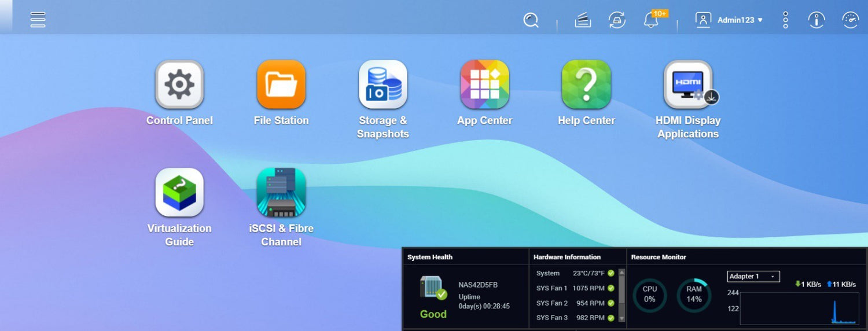Viewport: 868px width, 331px height.
Task: Open HDMI Display Applications
Action: pyautogui.click(x=688, y=84)
